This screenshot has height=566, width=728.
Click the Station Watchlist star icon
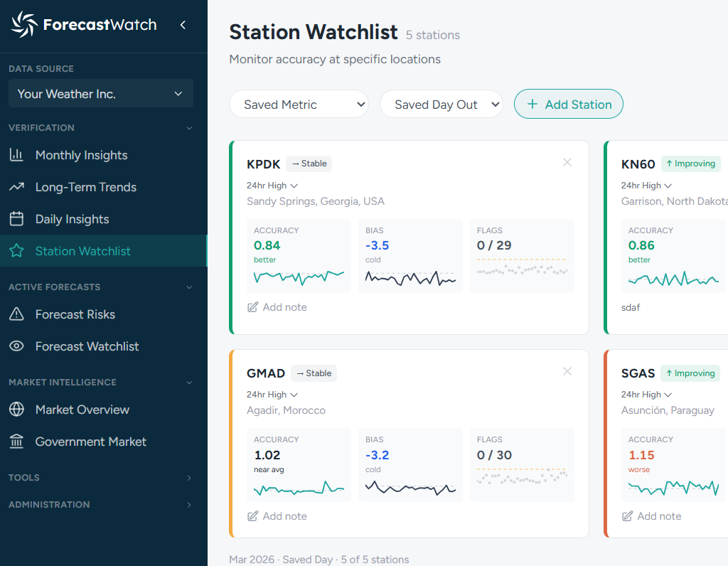click(x=17, y=251)
